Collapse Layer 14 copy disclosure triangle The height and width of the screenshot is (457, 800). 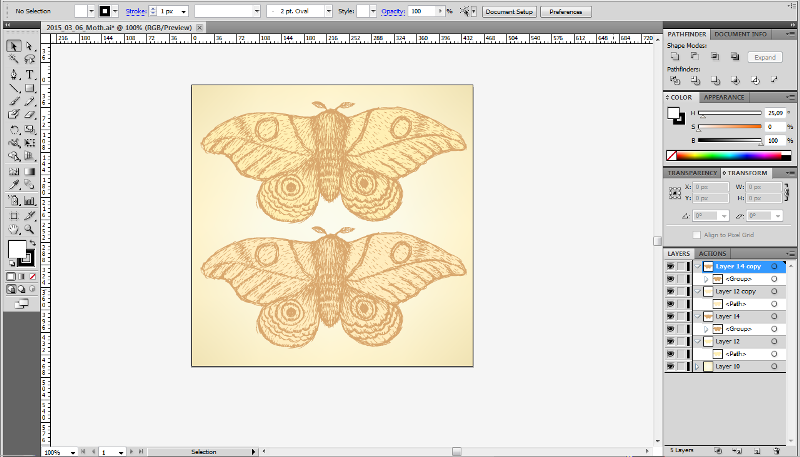[x=697, y=266]
